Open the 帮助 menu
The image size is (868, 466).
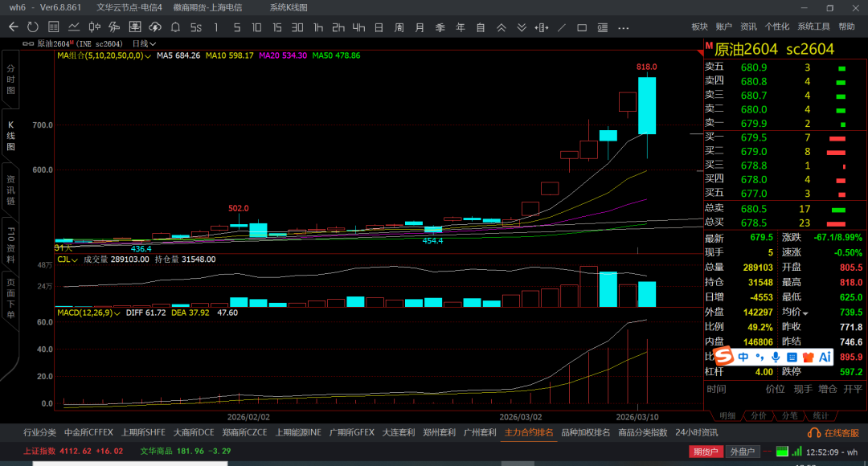846,27
